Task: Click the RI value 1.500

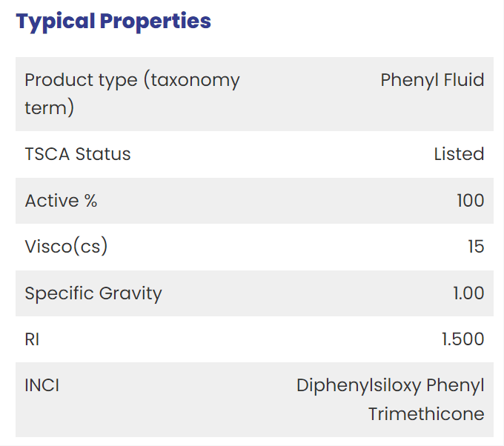Action: point(462,339)
